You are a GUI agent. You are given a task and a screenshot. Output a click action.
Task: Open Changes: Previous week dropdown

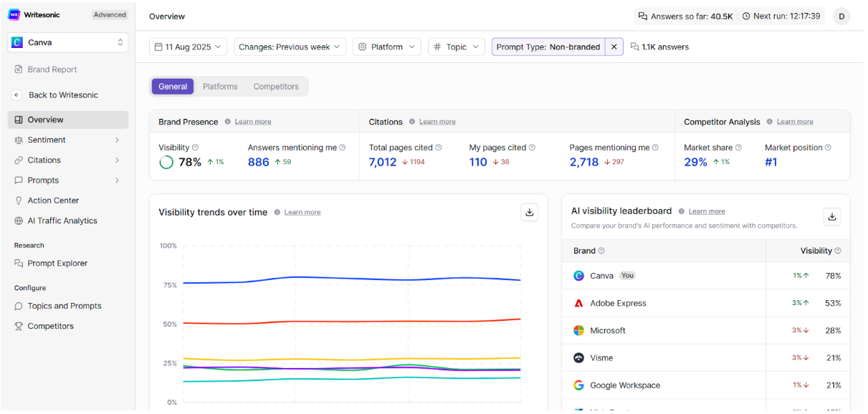pyautogui.click(x=290, y=47)
